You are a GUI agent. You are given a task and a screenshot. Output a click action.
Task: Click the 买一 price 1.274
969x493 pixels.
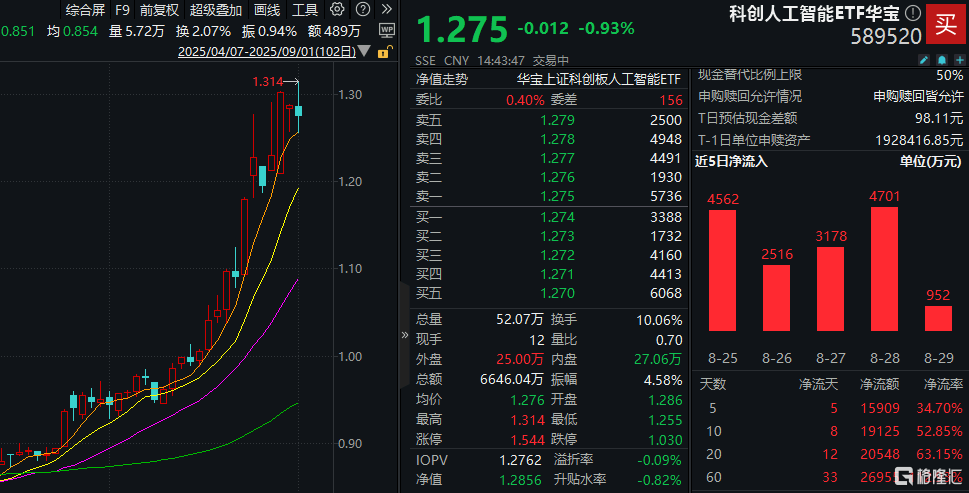557,217
